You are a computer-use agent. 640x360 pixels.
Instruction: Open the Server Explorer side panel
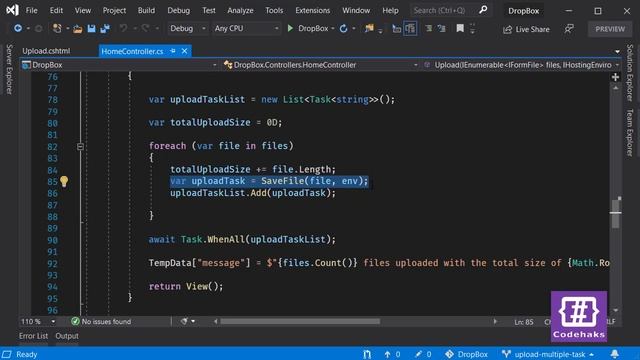point(9,69)
